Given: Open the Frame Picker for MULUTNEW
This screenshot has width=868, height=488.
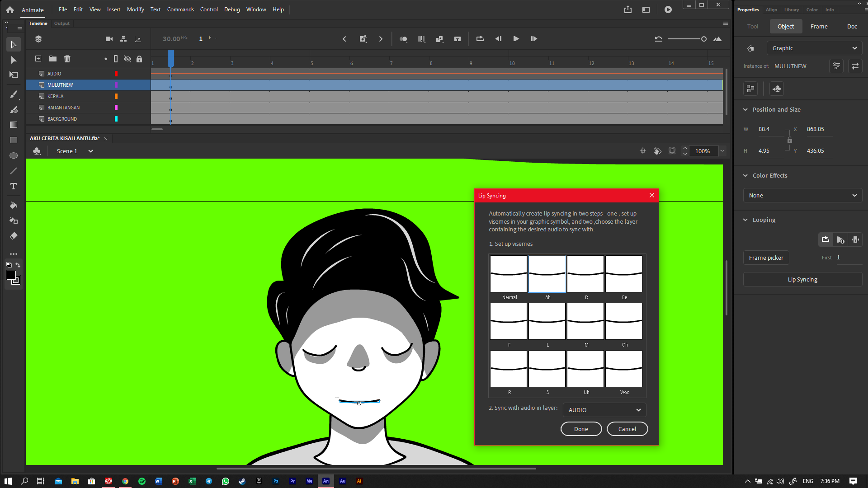Looking at the screenshot, I should (765, 258).
